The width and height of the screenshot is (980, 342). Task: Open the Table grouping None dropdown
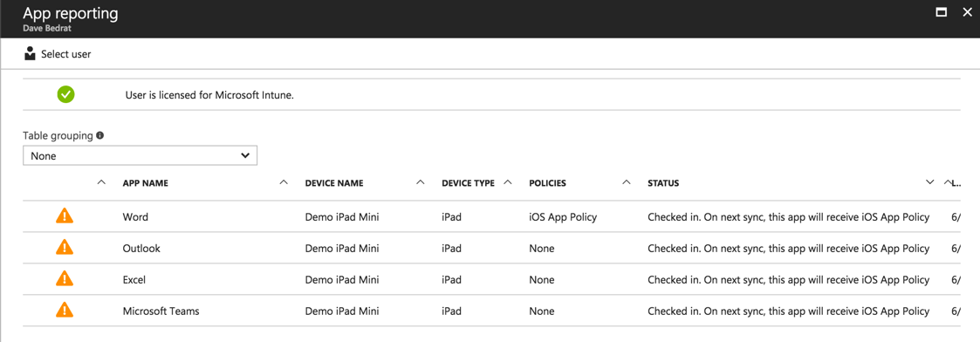(x=140, y=155)
